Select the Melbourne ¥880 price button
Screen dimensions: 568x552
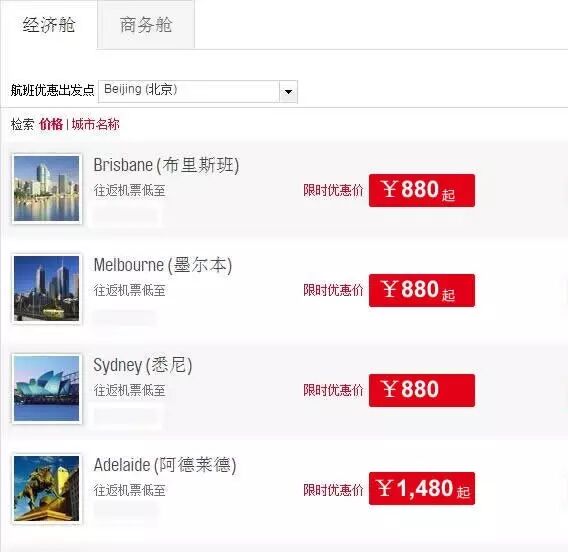tap(422, 290)
